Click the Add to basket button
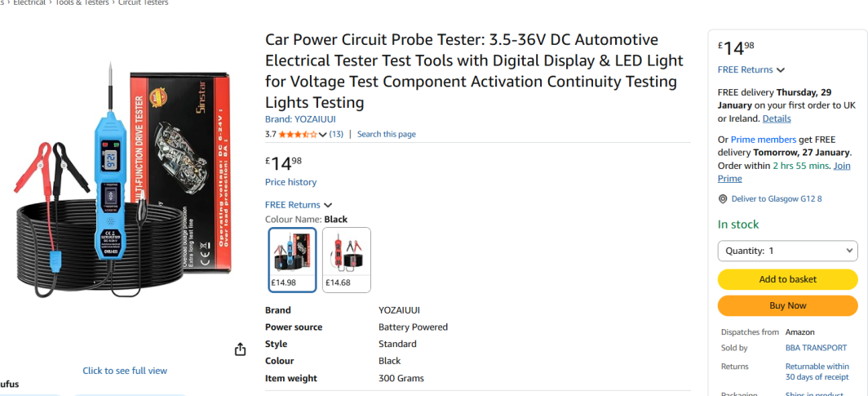 point(787,279)
